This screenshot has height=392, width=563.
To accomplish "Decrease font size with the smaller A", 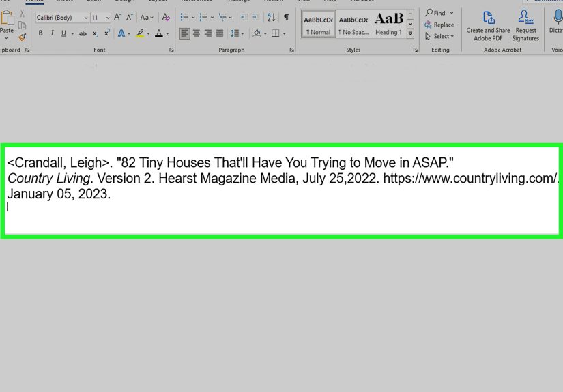I will tap(130, 17).
